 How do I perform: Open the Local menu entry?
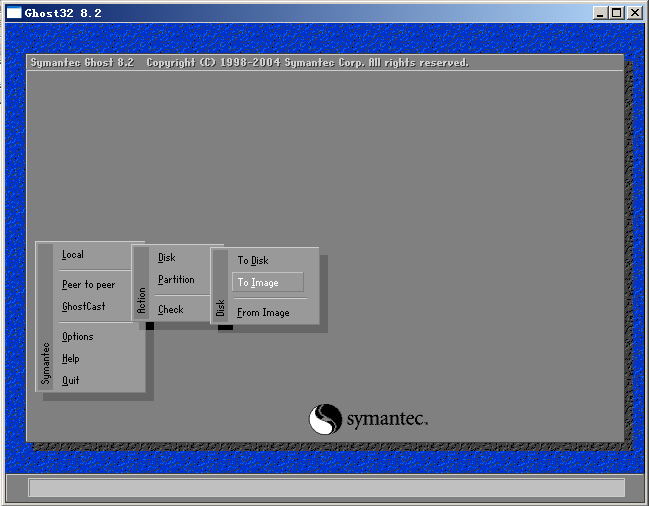click(x=73, y=255)
